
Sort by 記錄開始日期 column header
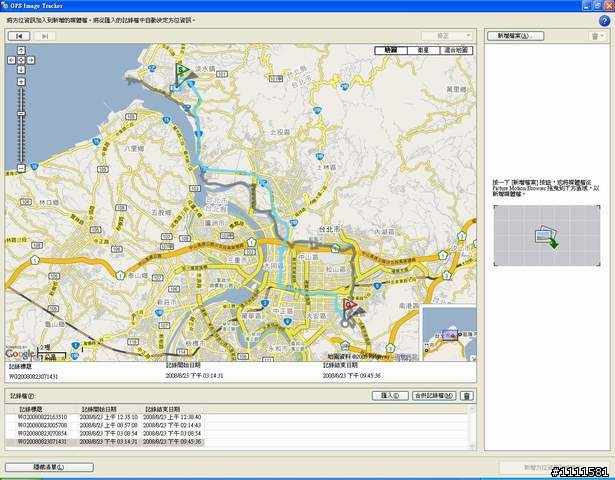[x=99, y=409]
